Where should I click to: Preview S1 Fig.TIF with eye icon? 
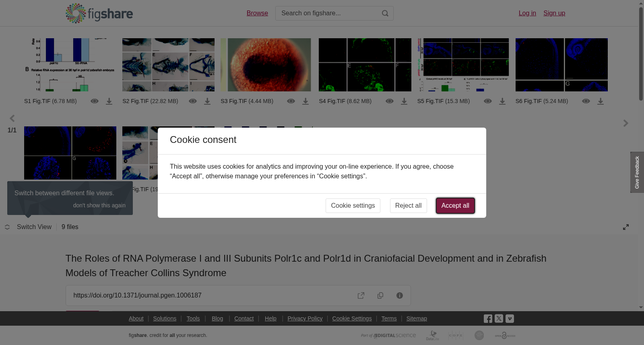pyautogui.click(x=95, y=101)
